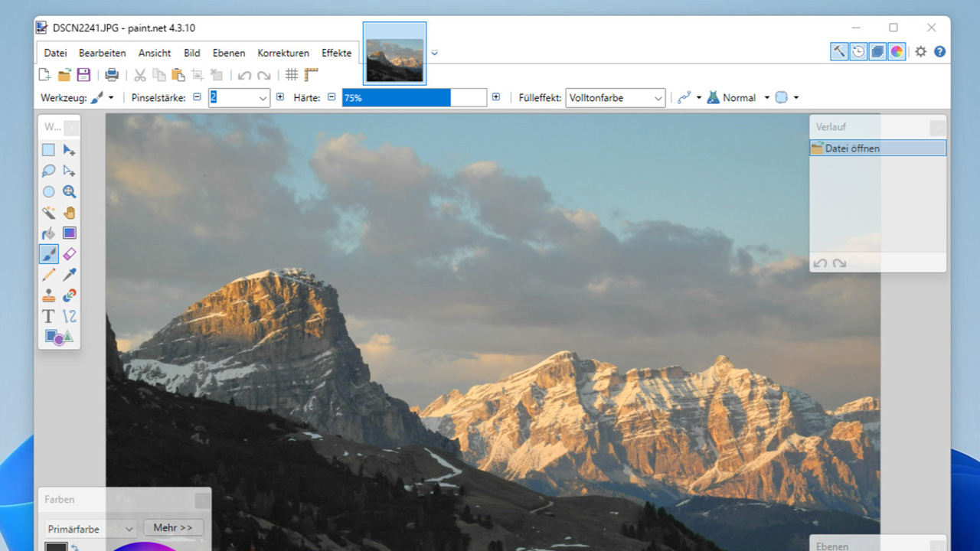Toggle the Tools window visibility button

pos(839,51)
